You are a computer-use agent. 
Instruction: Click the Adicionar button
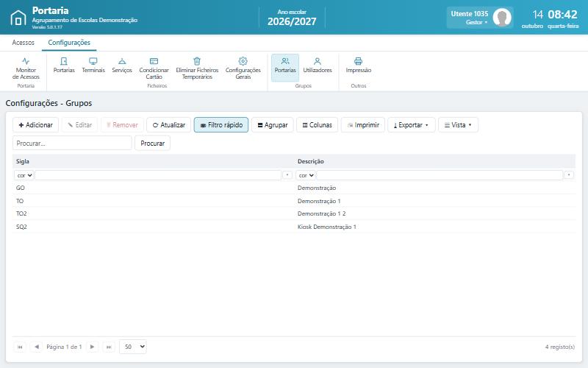click(x=35, y=124)
